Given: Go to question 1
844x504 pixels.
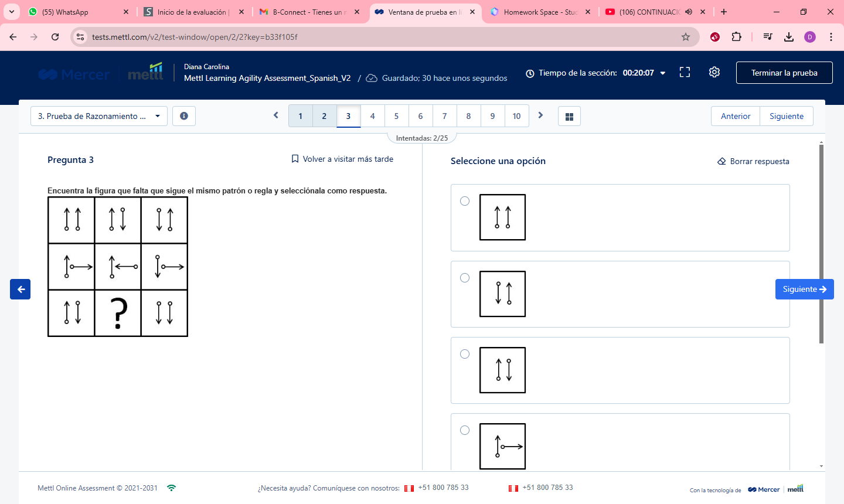Looking at the screenshot, I should (301, 116).
